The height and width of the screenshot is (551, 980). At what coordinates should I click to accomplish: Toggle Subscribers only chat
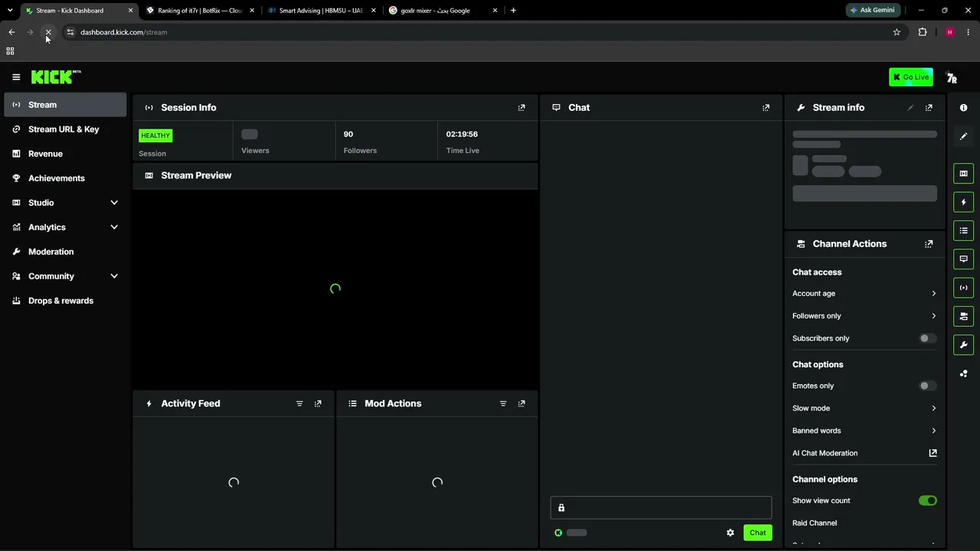(927, 338)
